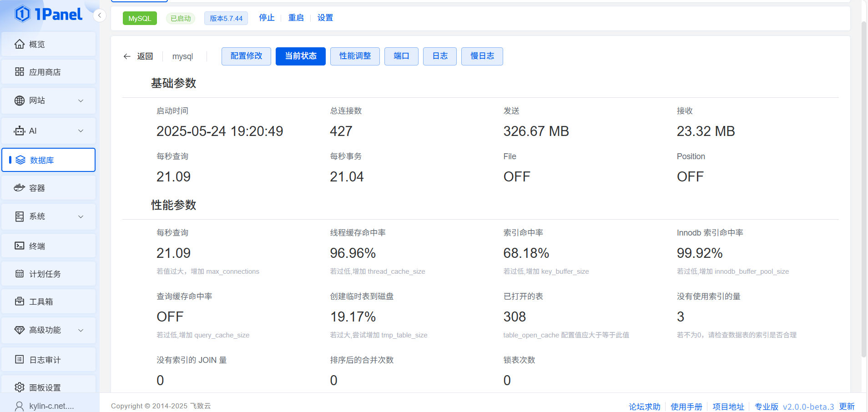Viewport: 868px width, 412px height.
Task: Open the 终端 terminal icon
Action: pyautogui.click(x=20, y=246)
